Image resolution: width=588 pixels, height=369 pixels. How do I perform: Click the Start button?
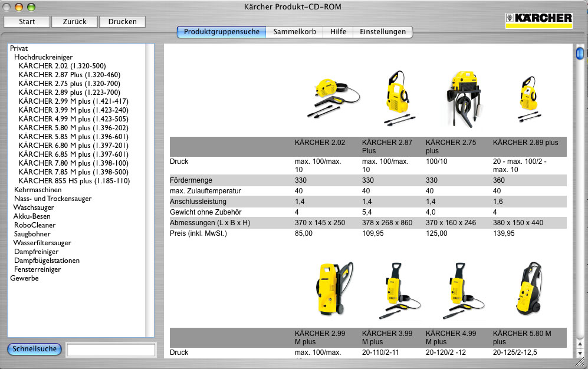tap(27, 22)
